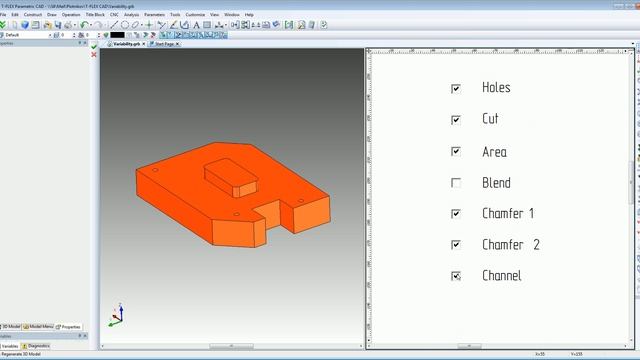The height and width of the screenshot is (360, 640).
Task: Click the Undo arrow icon
Action: pos(84,25)
